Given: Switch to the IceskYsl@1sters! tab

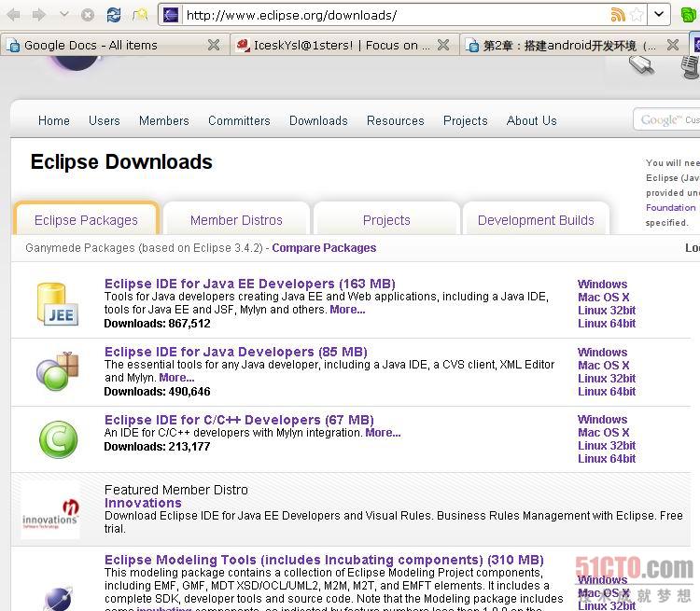Looking at the screenshot, I should (343, 45).
